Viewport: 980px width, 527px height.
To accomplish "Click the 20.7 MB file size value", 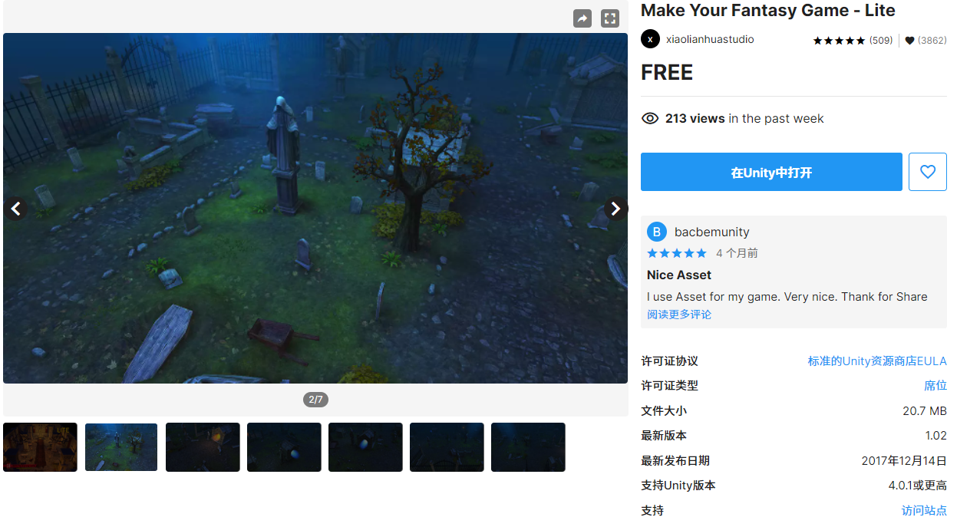I will [x=925, y=410].
